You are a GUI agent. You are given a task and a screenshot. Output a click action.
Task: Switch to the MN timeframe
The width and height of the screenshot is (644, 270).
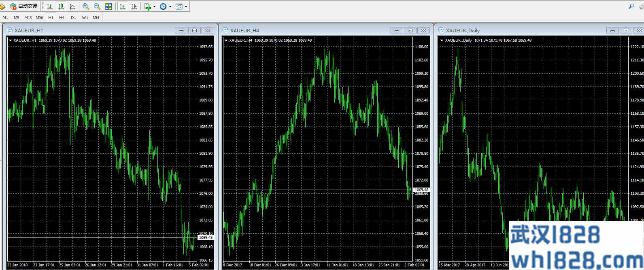coord(96,17)
